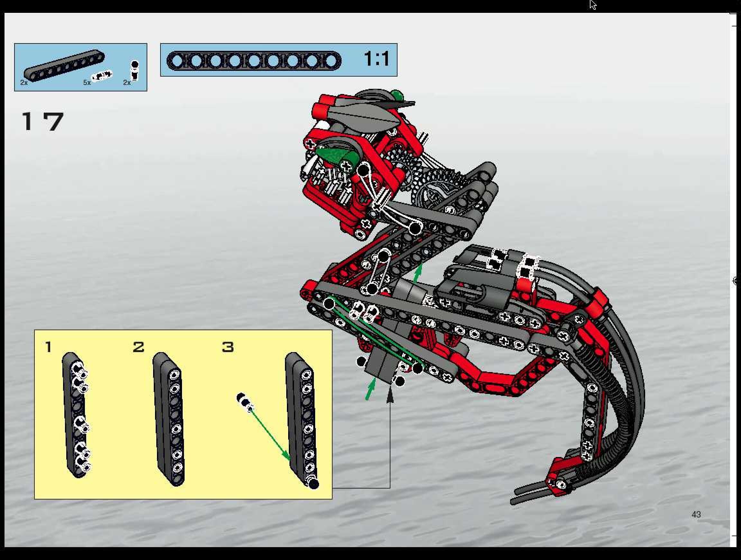Click sub-step number 1 label
The height and width of the screenshot is (560, 741).
49,347
